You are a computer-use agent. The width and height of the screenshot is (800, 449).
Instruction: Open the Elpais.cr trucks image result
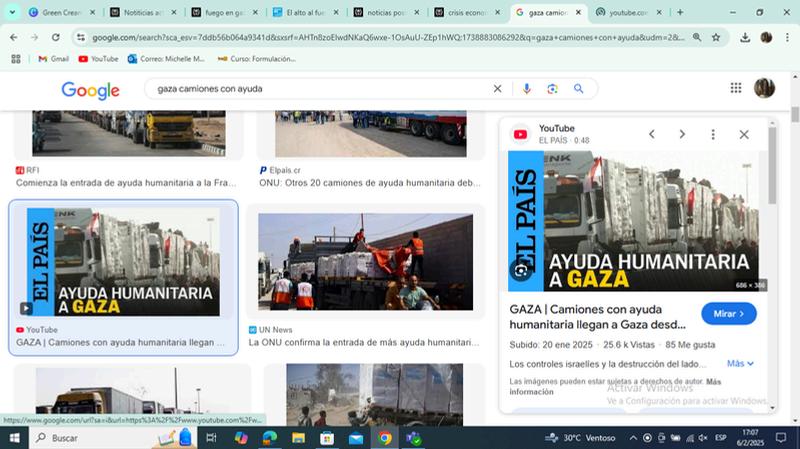[x=370, y=134]
